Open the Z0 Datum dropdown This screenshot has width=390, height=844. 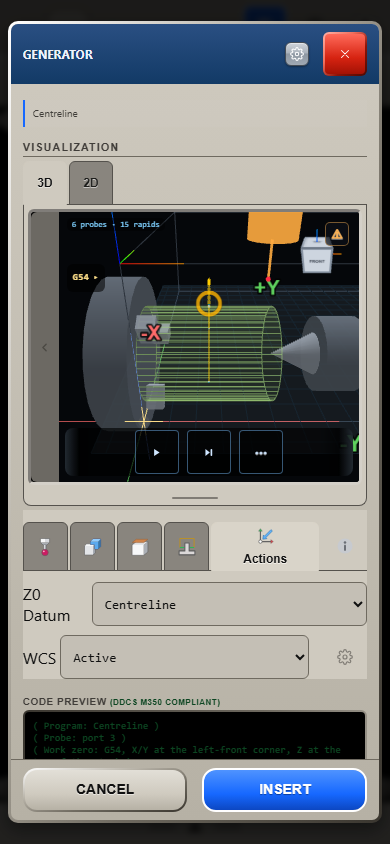[229, 604]
